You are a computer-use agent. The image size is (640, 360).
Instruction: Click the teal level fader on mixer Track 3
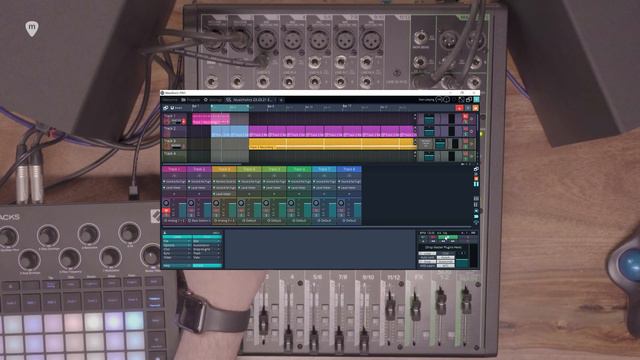232,210
